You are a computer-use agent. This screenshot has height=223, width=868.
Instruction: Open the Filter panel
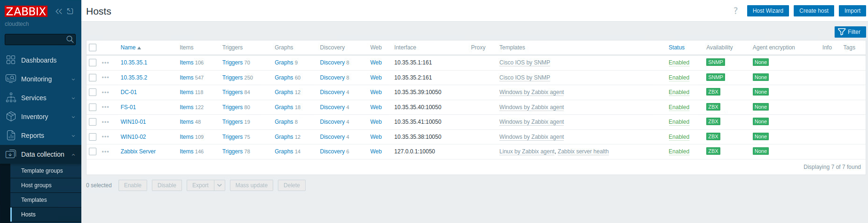pos(850,32)
